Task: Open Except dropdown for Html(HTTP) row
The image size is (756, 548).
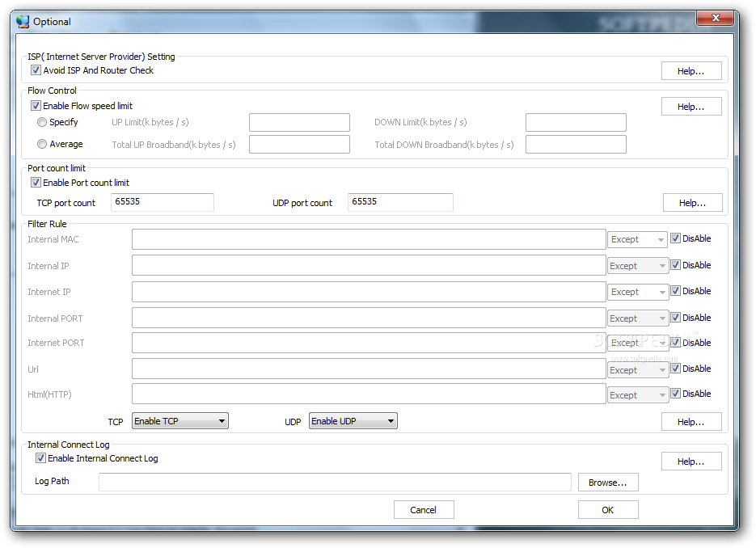Action: tap(638, 394)
